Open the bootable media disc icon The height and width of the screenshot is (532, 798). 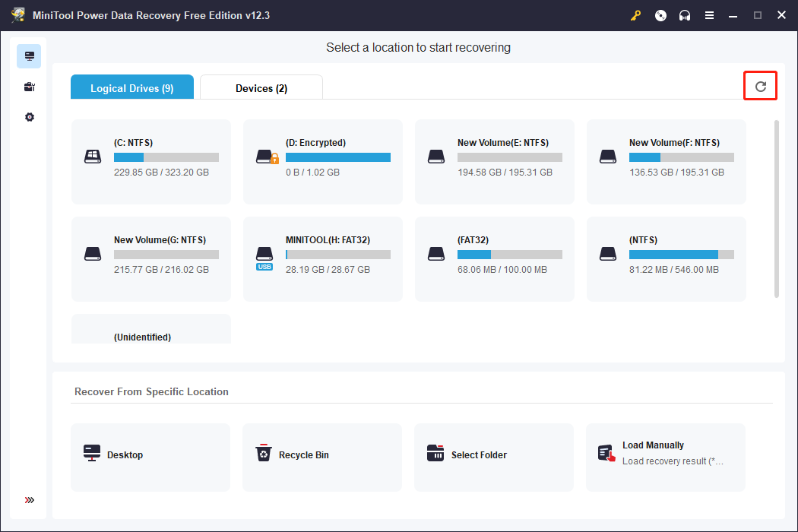(x=660, y=15)
